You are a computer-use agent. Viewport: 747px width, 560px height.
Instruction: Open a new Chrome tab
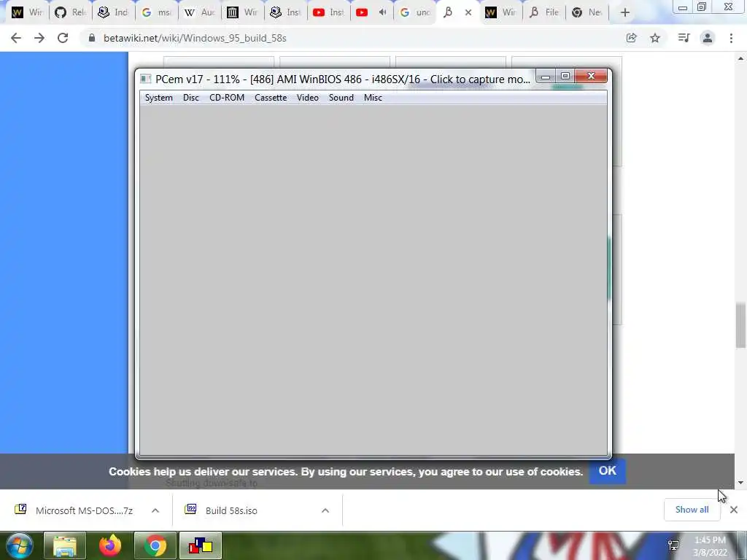click(625, 13)
